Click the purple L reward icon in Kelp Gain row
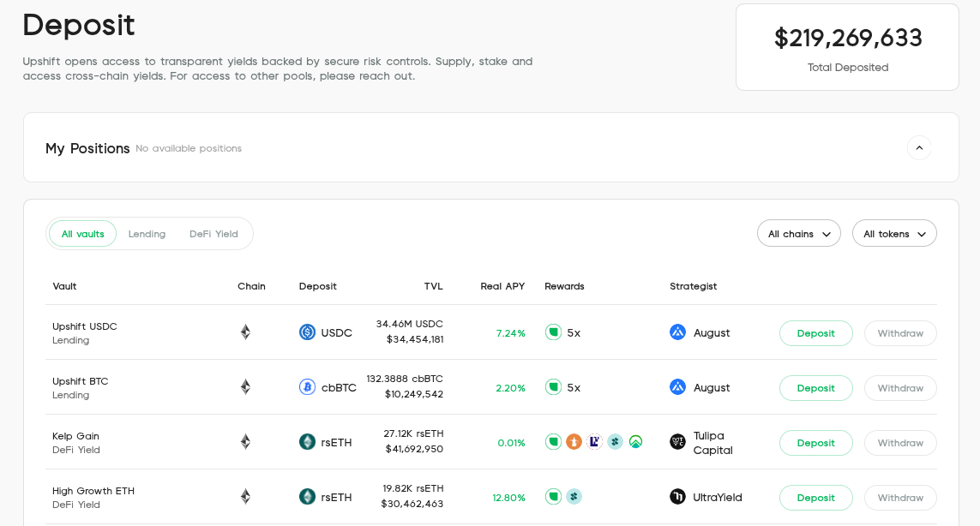 point(594,442)
